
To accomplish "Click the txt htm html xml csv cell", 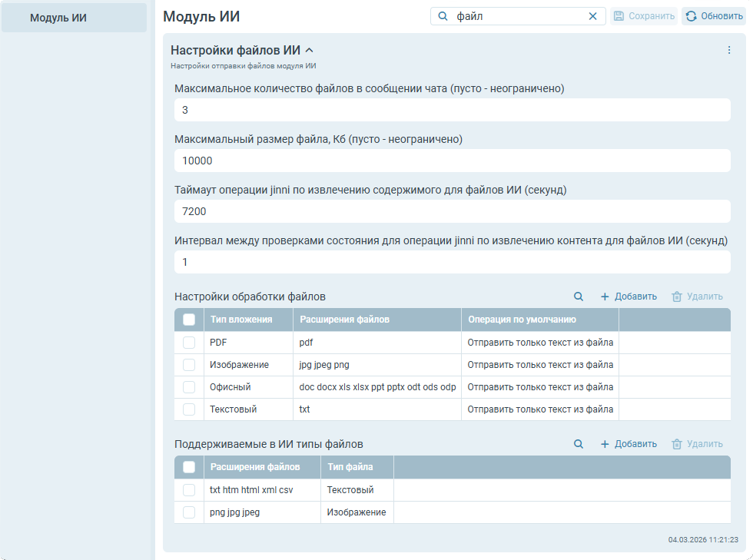I will (x=262, y=490).
